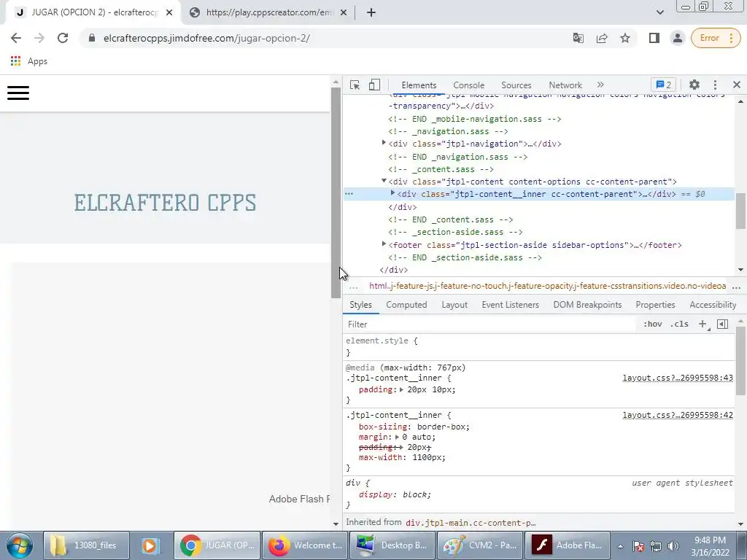The height and width of the screenshot is (560, 747).
Task: Close the JUGAR (OPCION 2) tab
Action: 169,12
